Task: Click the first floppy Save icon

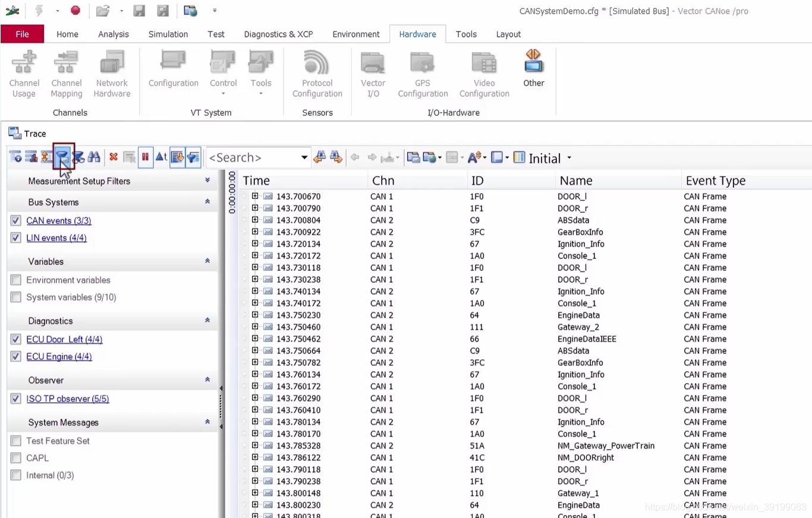Action: [139, 10]
